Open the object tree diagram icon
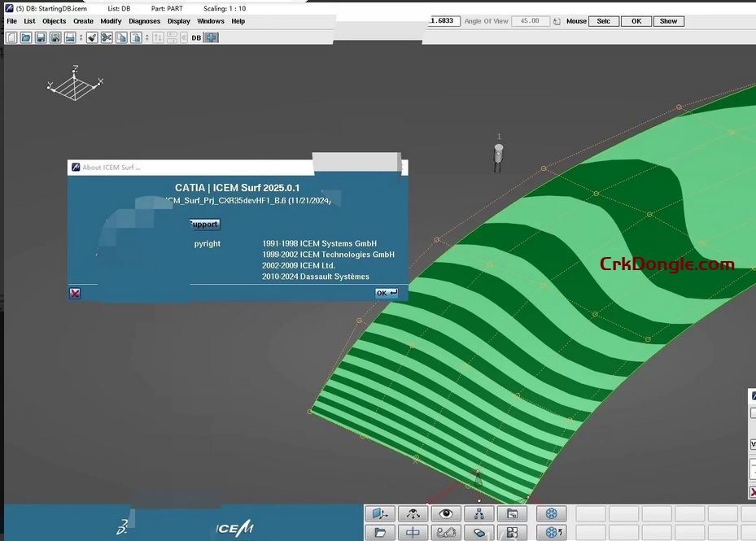The image size is (756, 541). click(478, 513)
